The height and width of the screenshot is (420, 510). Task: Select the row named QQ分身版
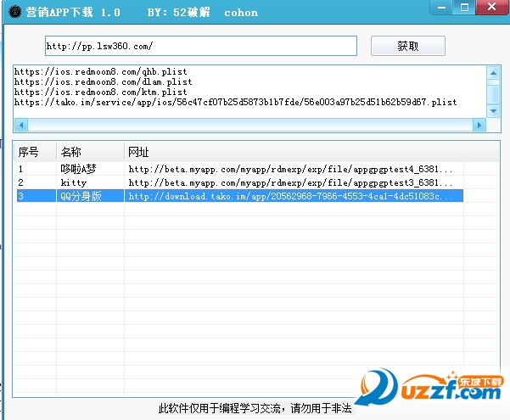tap(238, 196)
